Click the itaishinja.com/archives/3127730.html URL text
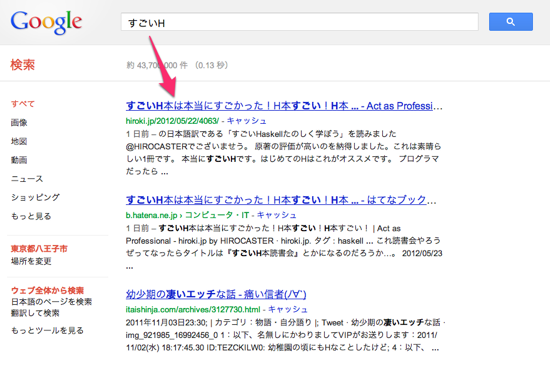 point(193,309)
